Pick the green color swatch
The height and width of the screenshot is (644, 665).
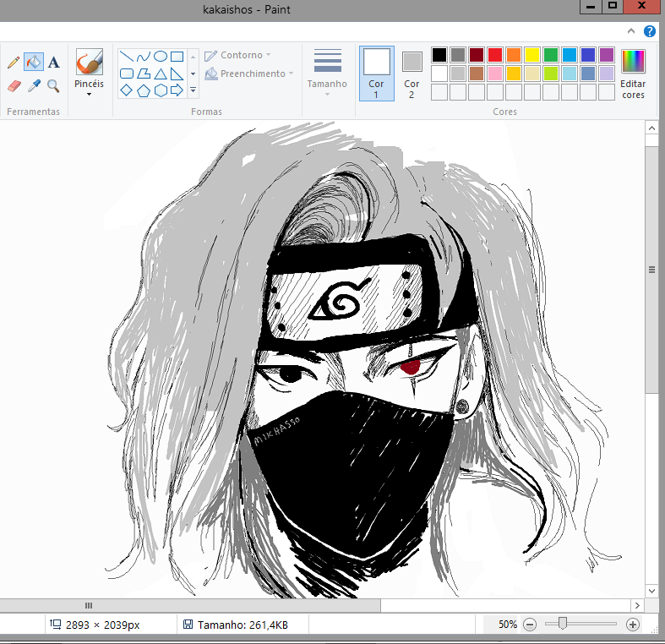[x=551, y=55]
